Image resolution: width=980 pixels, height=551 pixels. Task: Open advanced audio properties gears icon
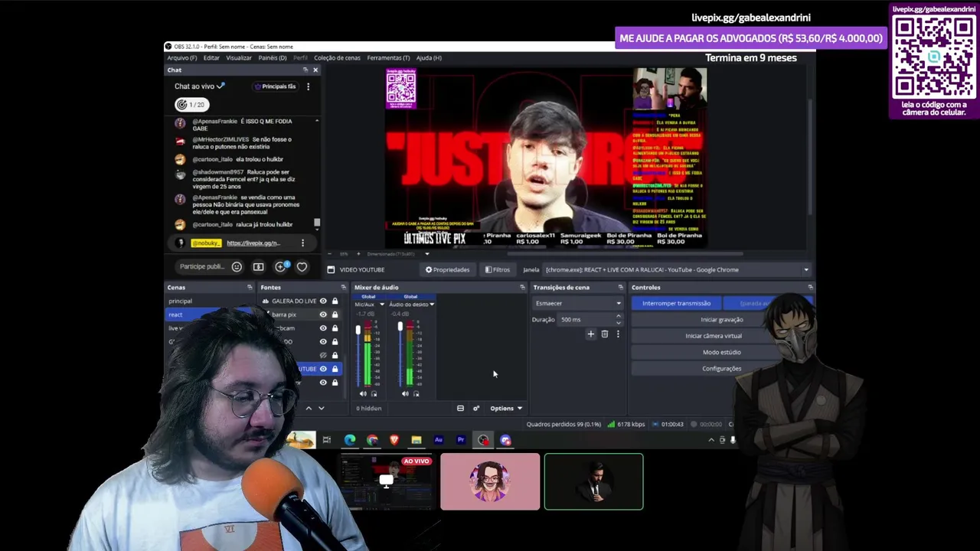[476, 408]
